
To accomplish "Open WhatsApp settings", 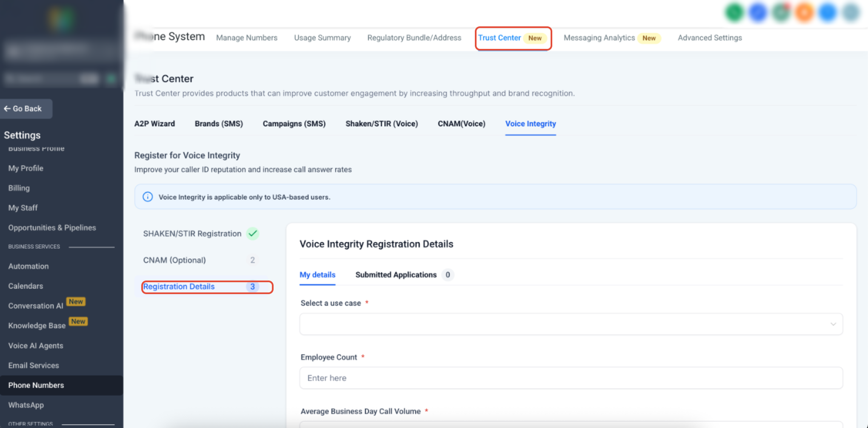I will [x=26, y=405].
